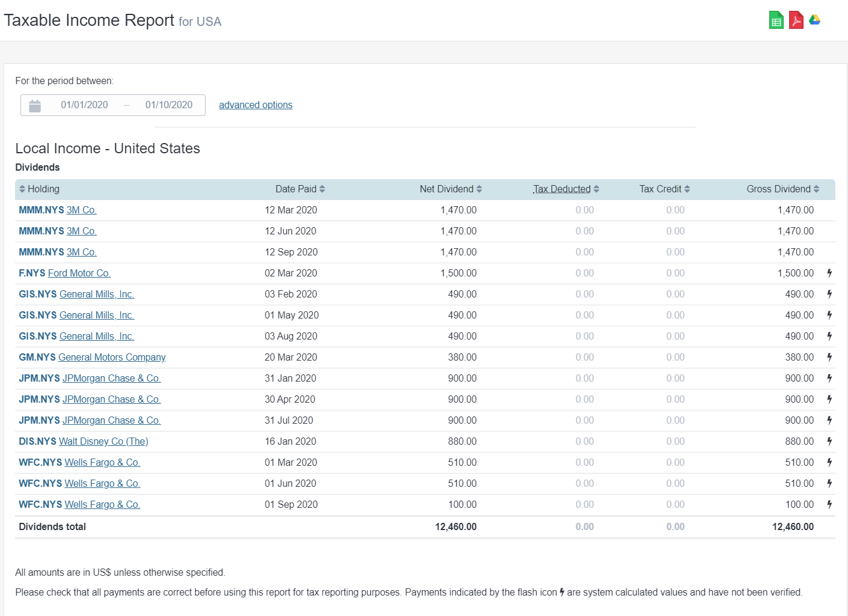Sort table by Gross Dividend

tap(783, 189)
